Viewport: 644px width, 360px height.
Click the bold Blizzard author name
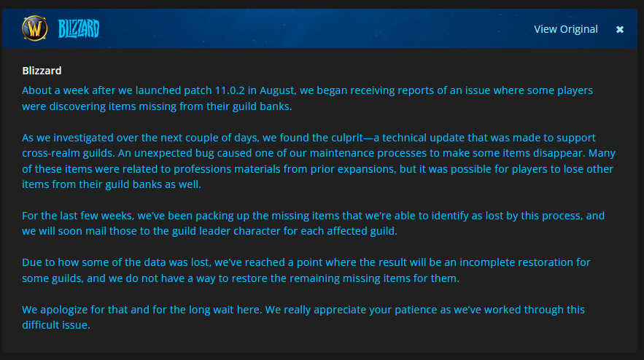(42, 71)
